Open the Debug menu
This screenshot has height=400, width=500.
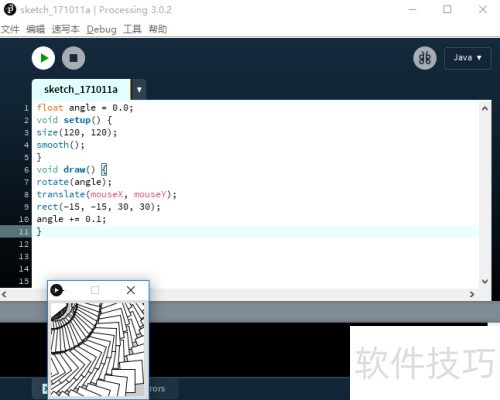(x=101, y=29)
